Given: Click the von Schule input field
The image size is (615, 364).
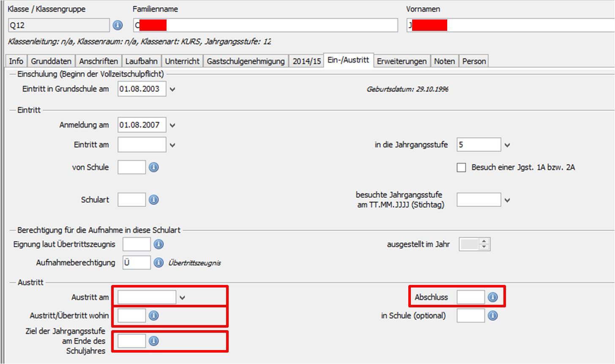Looking at the screenshot, I should [131, 167].
